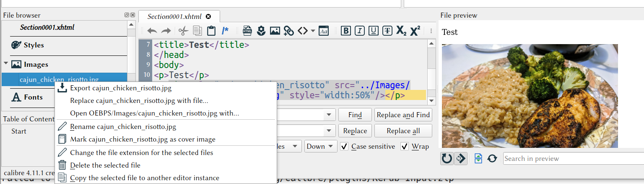The width and height of the screenshot is (644, 184).
Task: Toggle the Case sensitive checkbox
Action: pyautogui.click(x=344, y=146)
